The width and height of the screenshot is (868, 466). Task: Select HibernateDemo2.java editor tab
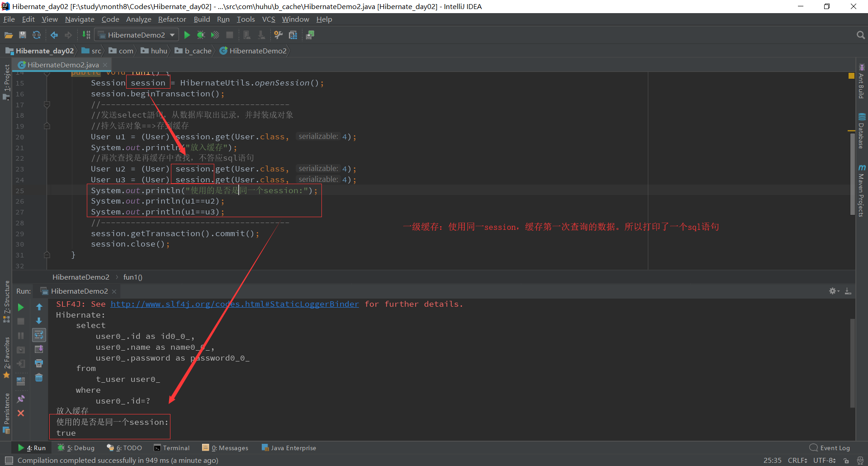click(x=63, y=65)
